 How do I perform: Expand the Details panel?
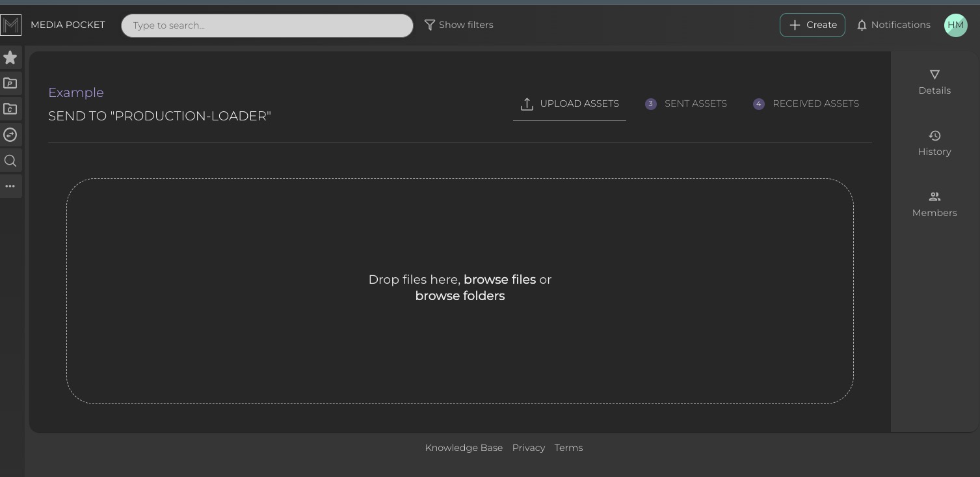[x=934, y=83]
